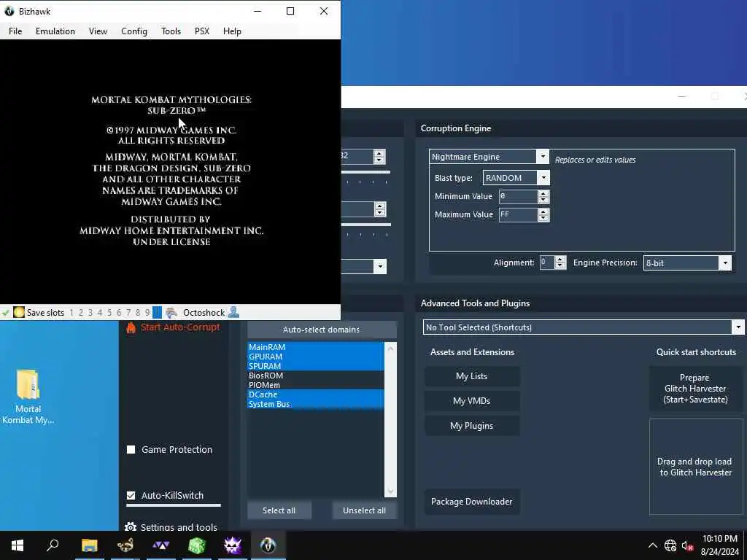Open the Help menu in Bizhawk

(232, 31)
